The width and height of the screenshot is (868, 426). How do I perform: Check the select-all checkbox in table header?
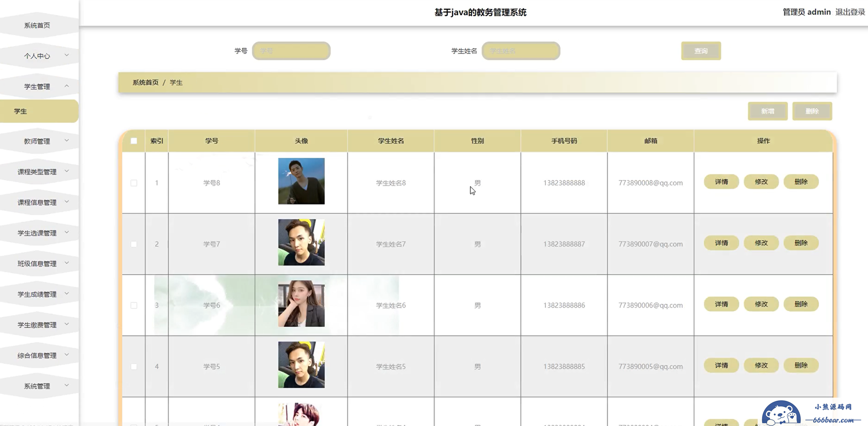tap(134, 141)
